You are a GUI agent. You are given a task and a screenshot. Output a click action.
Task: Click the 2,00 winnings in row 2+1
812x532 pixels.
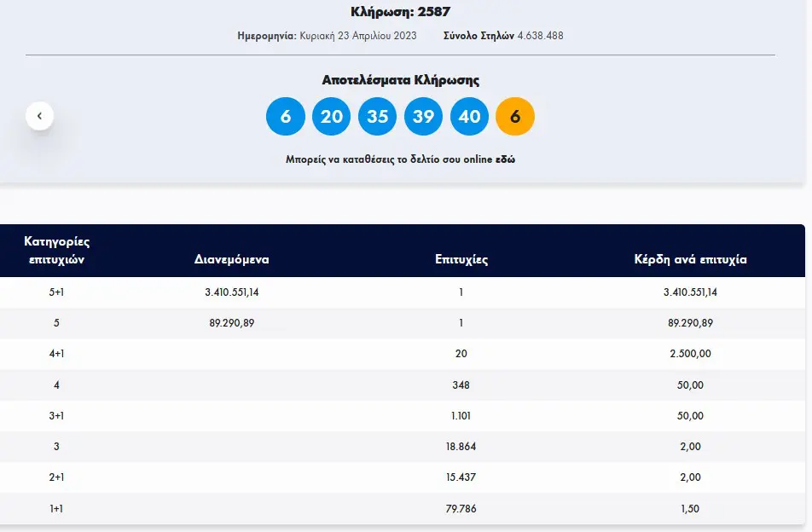click(x=690, y=477)
